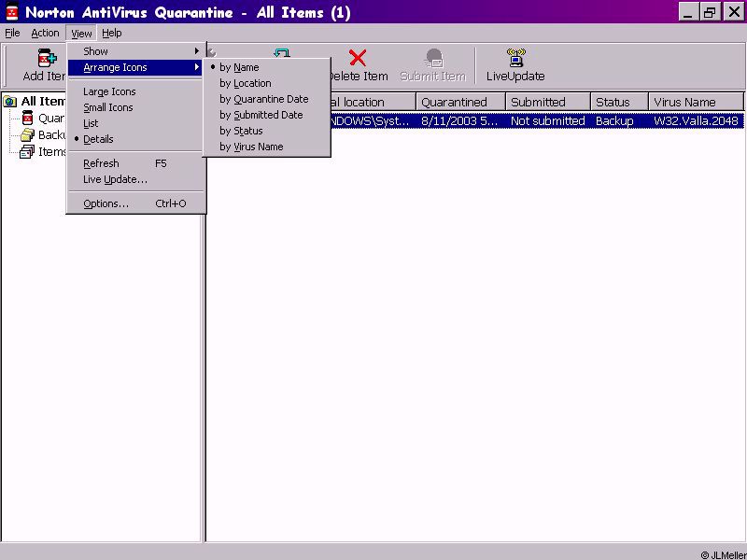This screenshot has height=560, width=747.
Task: Arrange icons by Quarantine Date
Action: 263,99
